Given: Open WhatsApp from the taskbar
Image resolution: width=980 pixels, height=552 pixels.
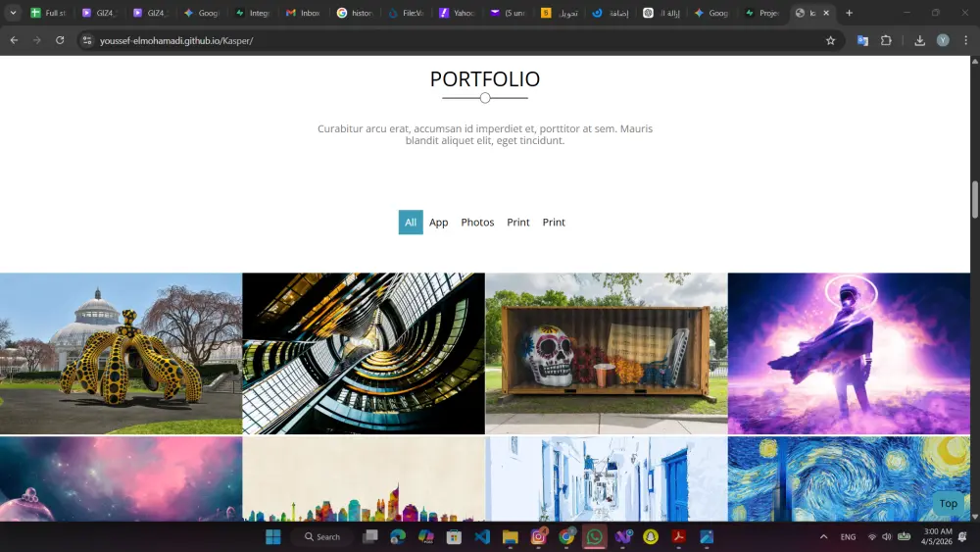Looking at the screenshot, I should (595, 537).
